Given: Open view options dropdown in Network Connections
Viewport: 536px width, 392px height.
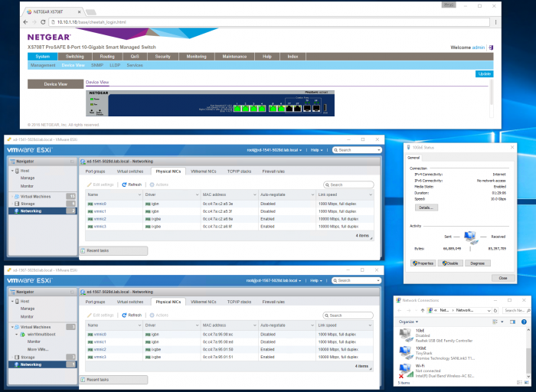Looking at the screenshot, I should (502, 322).
